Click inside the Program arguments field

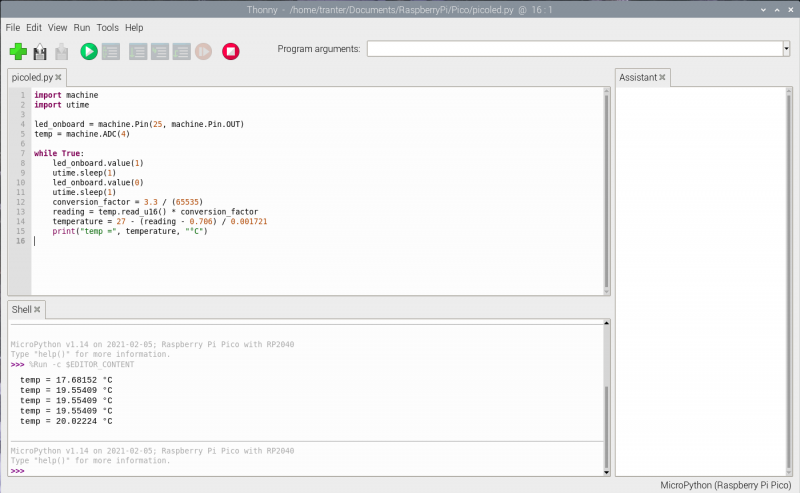coord(573,49)
